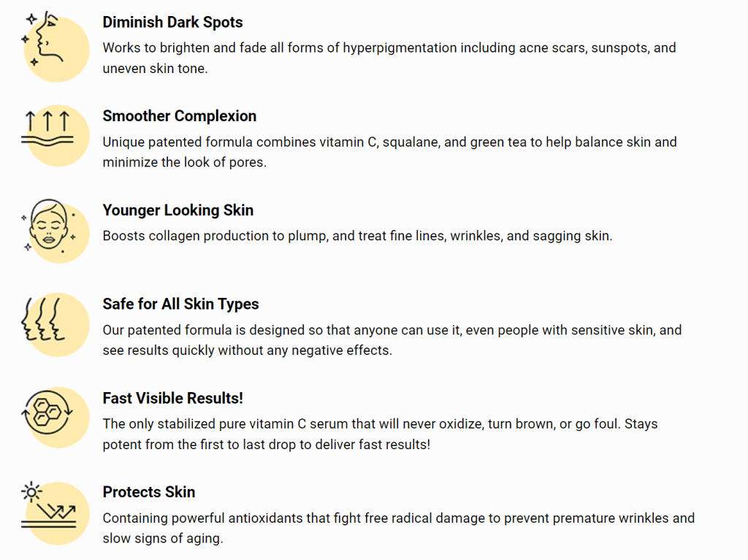The image size is (748, 560).
Task: Click the yellow circle behind the sun icon
Action: pyautogui.click(x=57, y=513)
